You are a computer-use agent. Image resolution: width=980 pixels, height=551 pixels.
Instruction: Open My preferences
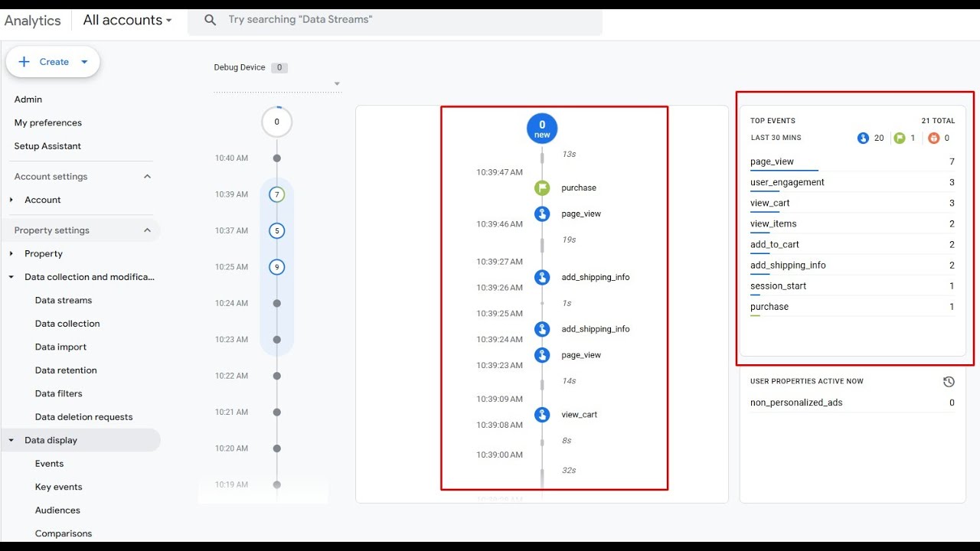(47, 122)
